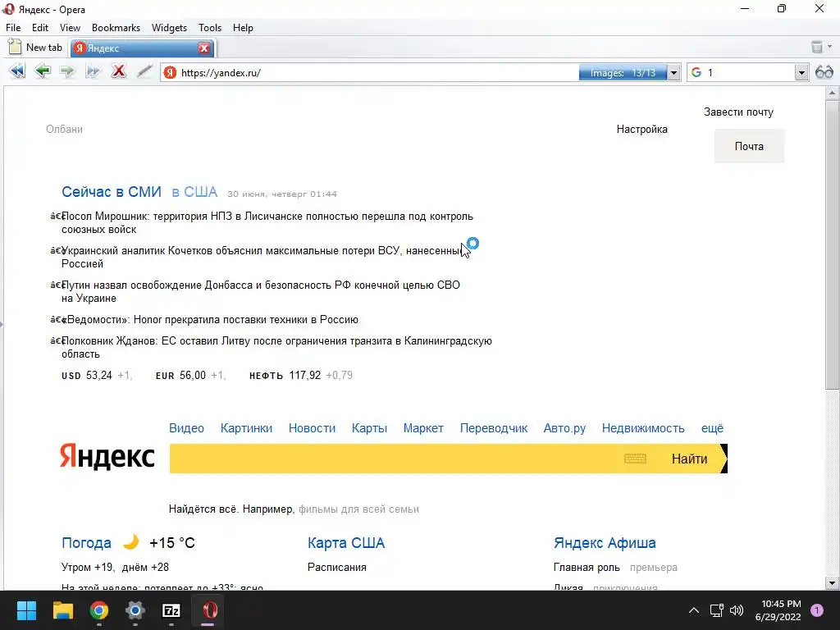This screenshot has width=840, height=630.
Task: Toggle the Images 13/13 loading button
Action: (623, 72)
